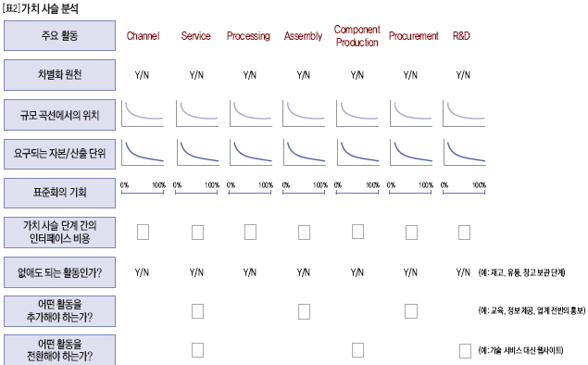Click Y/N under Assembly in 없애도 되는 활동인가 row

click(304, 272)
